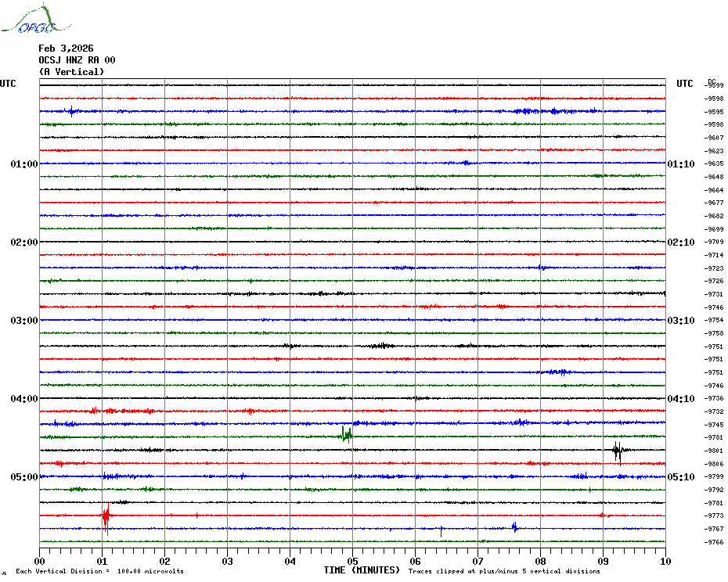Click the OFGC logo at top left
Image resolution: width=728 pixels, height=582 pixels.
coord(37,19)
